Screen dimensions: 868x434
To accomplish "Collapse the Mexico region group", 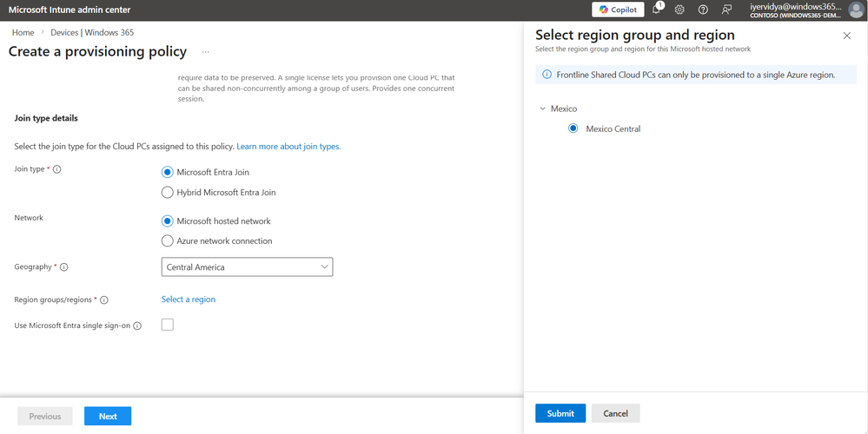I will point(543,108).
